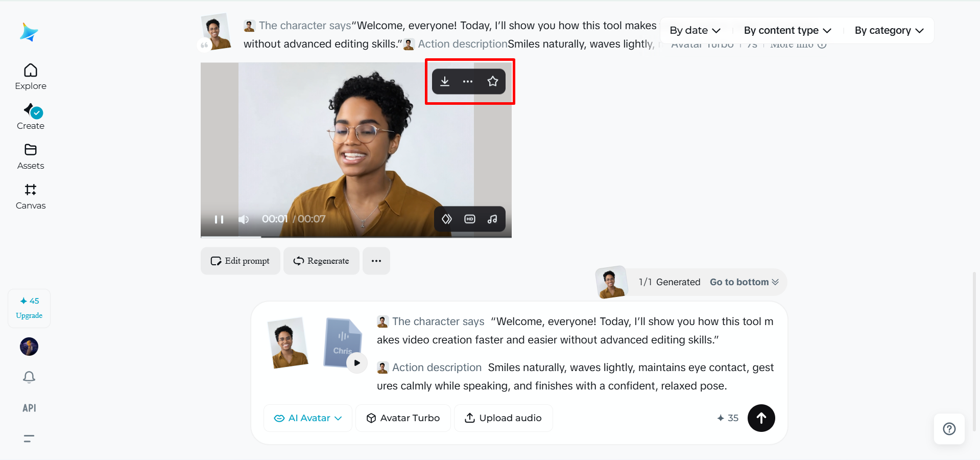Open the Assets folder
The height and width of the screenshot is (460, 980).
pyautogui.click(x=31, y=156)
